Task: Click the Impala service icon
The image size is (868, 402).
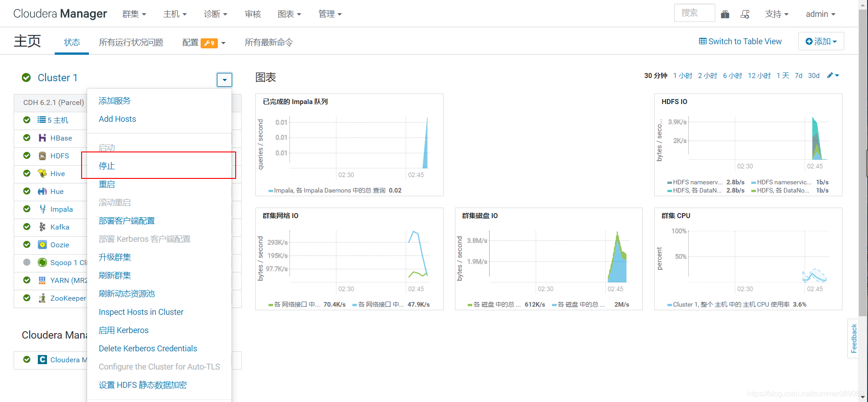Action: point(42,209)
